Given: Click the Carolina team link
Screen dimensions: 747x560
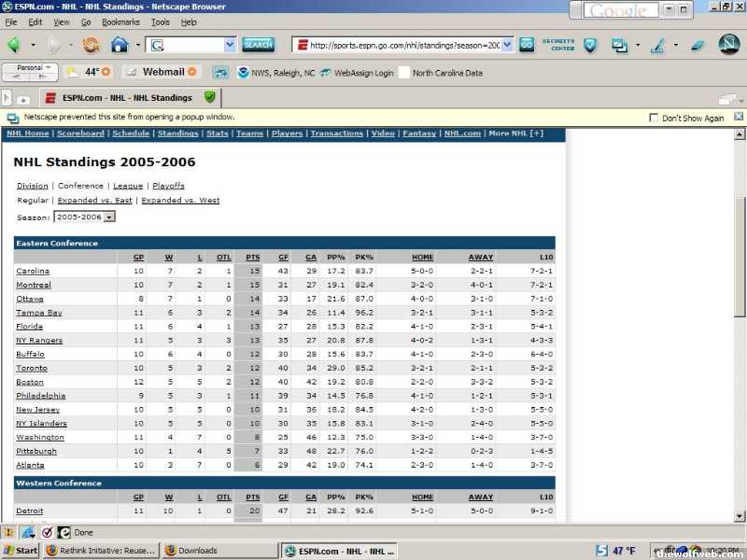Looking at the screenshot, I should (x=33, y=271).
